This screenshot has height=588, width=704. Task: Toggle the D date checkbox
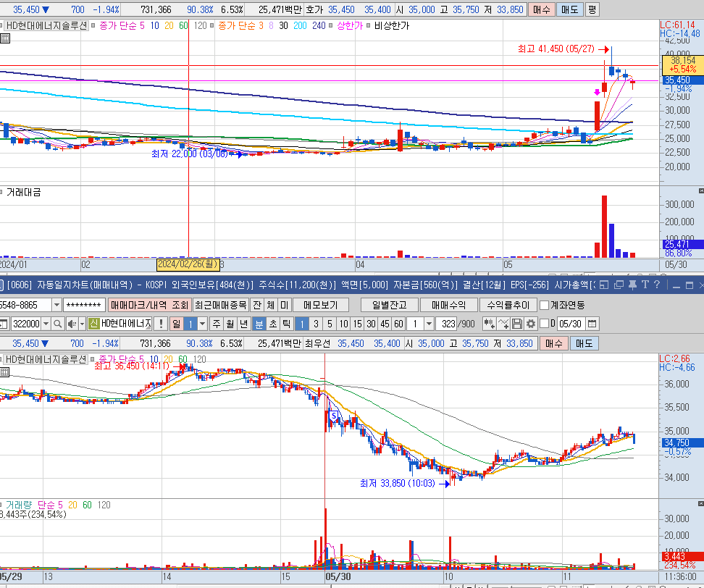(544, 323)
